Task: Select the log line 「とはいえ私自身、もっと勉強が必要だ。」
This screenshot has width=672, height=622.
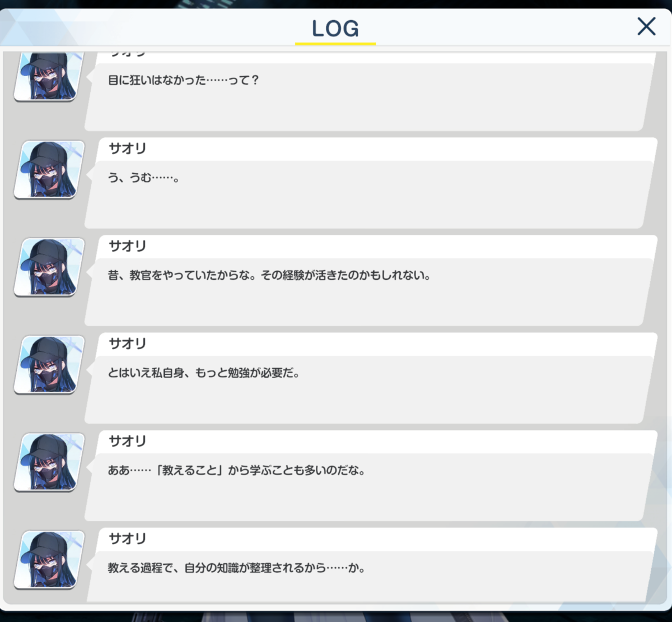Action: (204, 373)
